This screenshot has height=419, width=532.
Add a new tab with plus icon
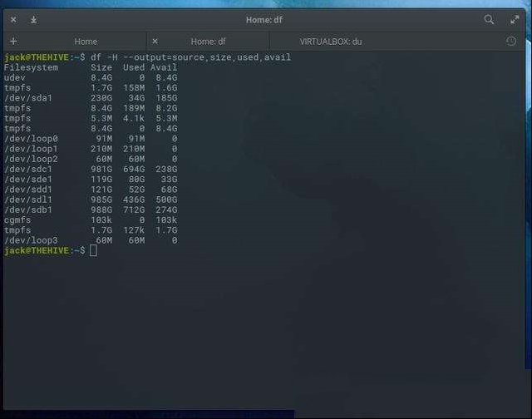(x=13, y=42)
